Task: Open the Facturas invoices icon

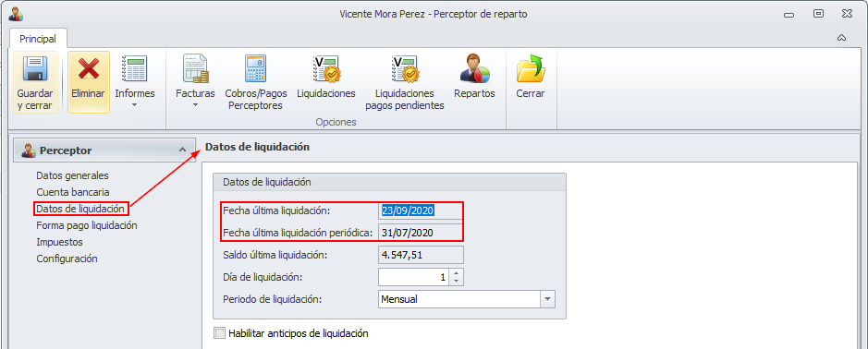Action: 195,69
